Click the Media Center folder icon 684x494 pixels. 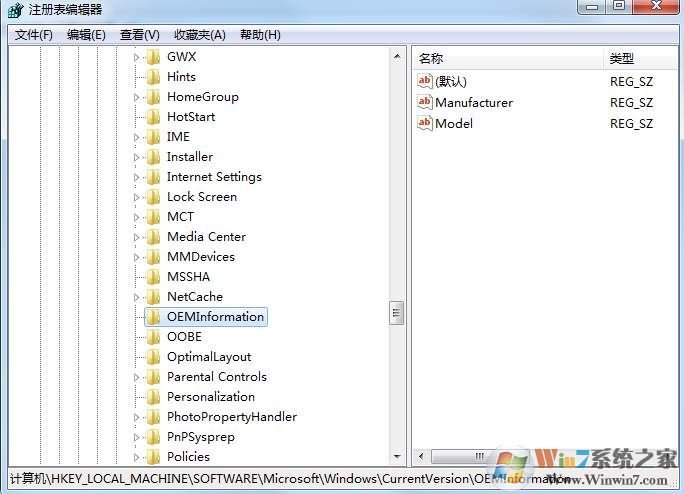point(154,237)
